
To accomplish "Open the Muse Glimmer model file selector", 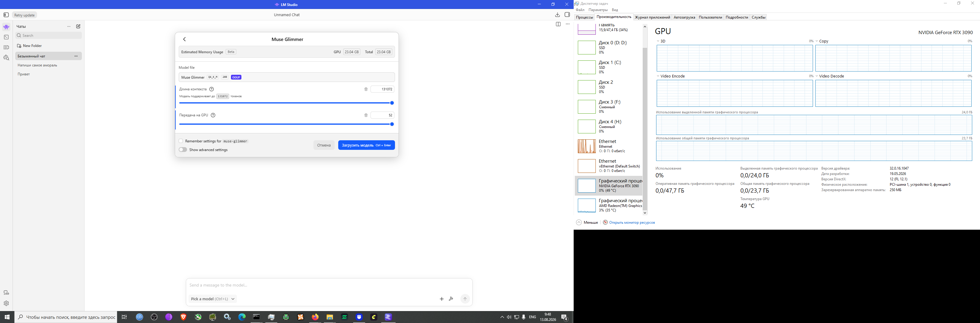I will tap(287, 77).
